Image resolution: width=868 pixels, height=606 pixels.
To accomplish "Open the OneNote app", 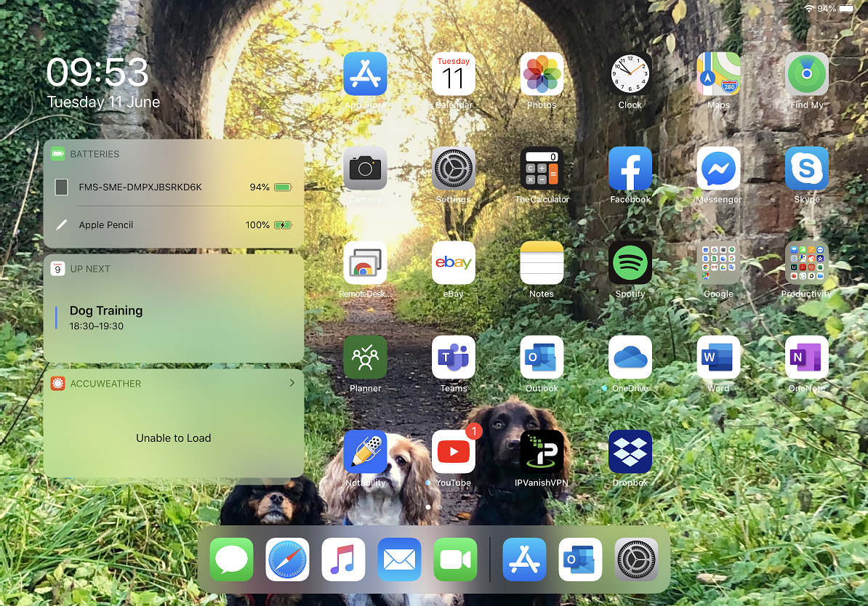I will coord(806,357).
